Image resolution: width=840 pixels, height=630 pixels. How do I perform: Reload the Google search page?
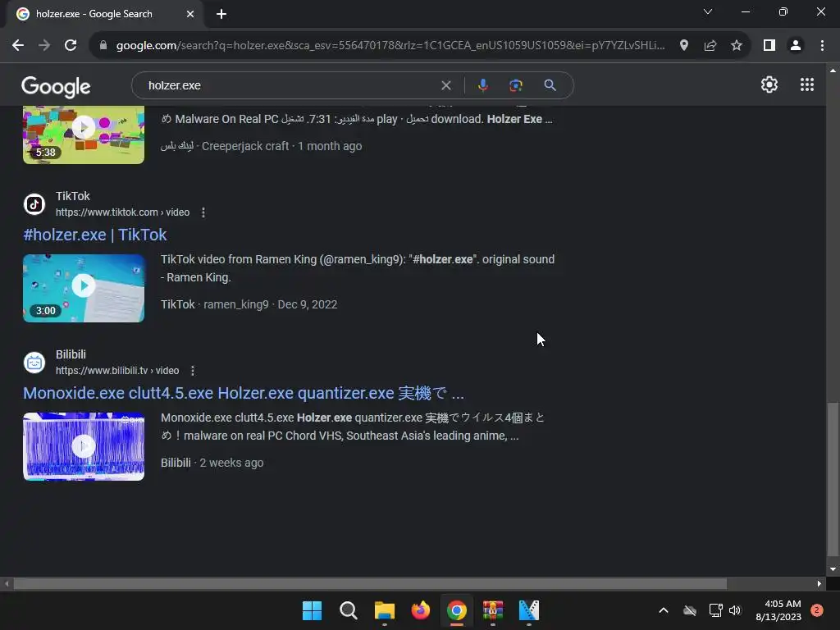(71, 46)
